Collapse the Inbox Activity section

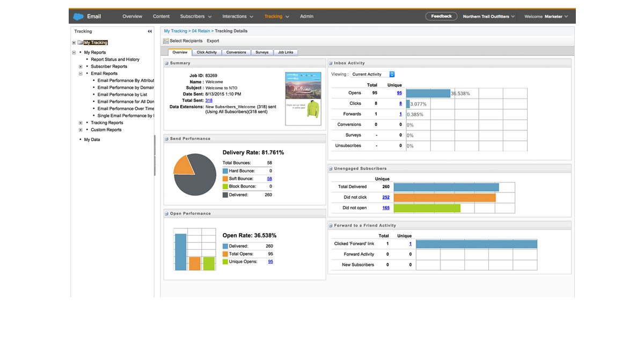331,63
